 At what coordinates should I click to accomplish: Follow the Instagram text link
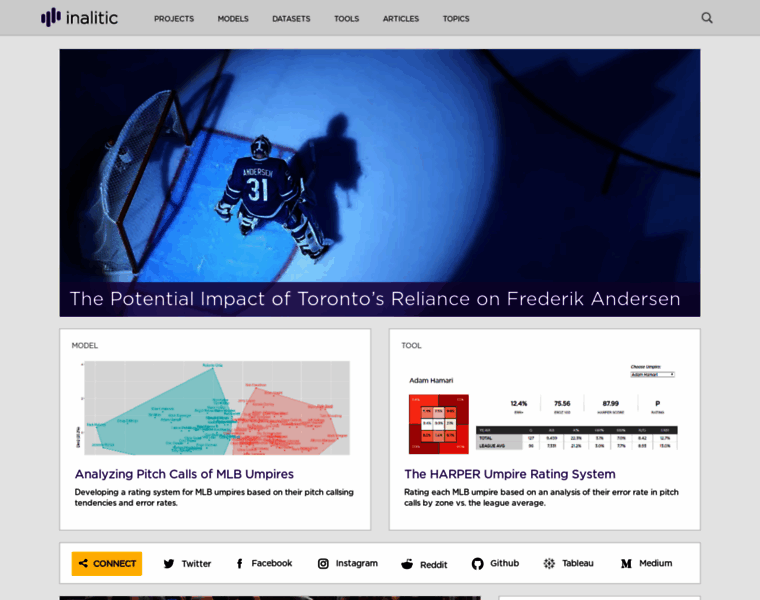click(357, 563)
